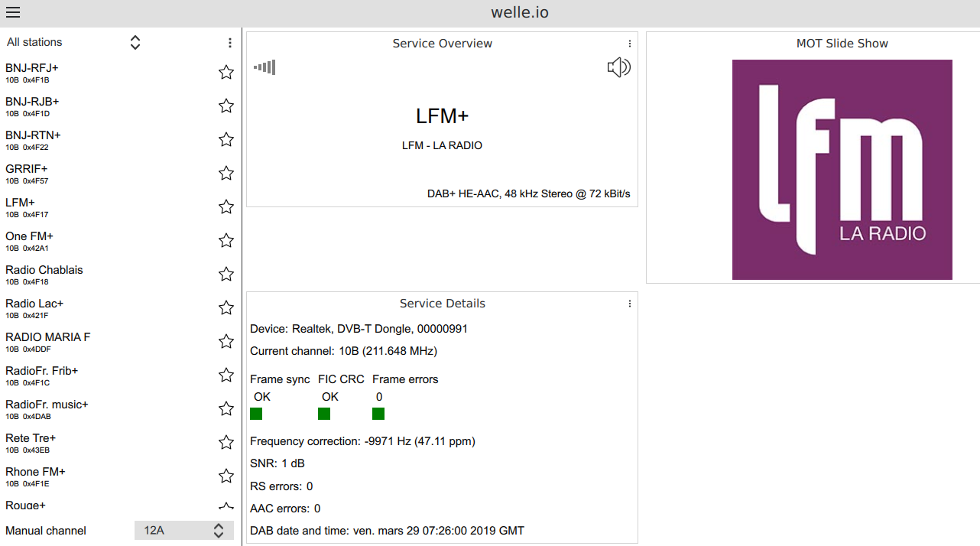
Task: Star the RadioFr. Frib+ station
Action: [x=226, y=375]
